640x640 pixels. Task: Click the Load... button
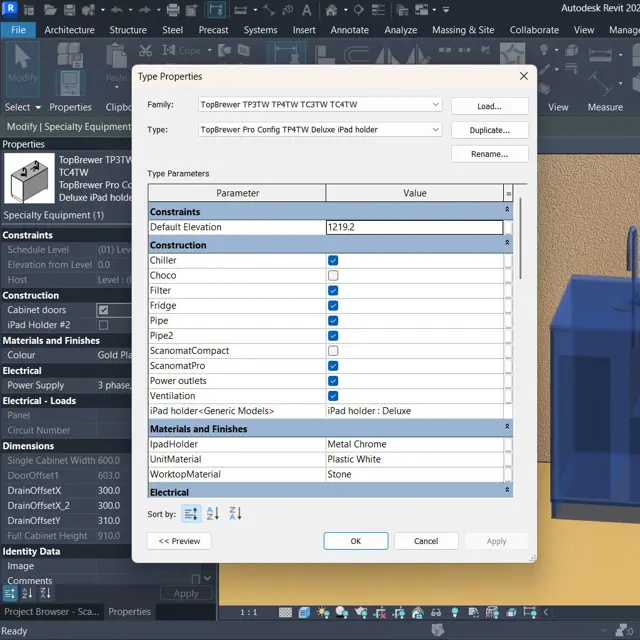[490, 106]
